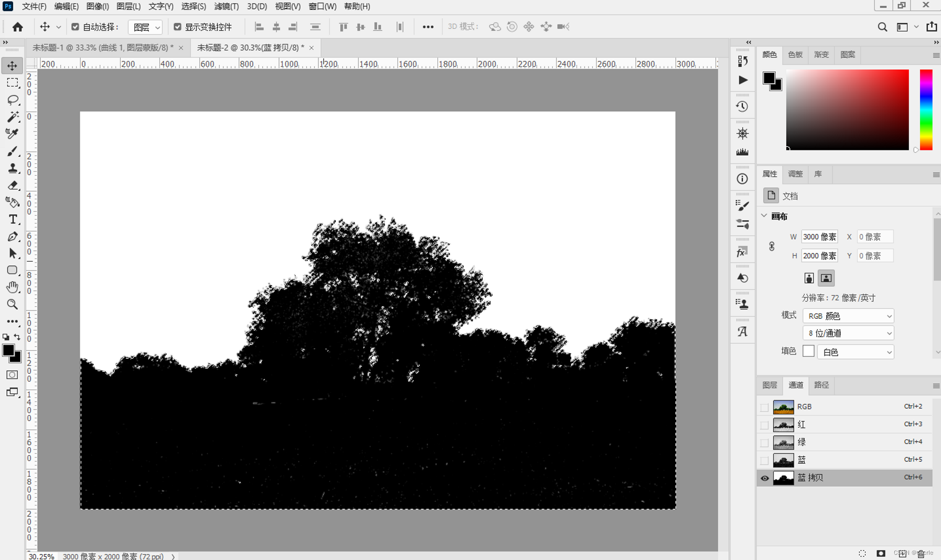Viewport: 941px width, 560px height.
Task: Toggle Quick Mask mode
Action: [x=12, y=375]
